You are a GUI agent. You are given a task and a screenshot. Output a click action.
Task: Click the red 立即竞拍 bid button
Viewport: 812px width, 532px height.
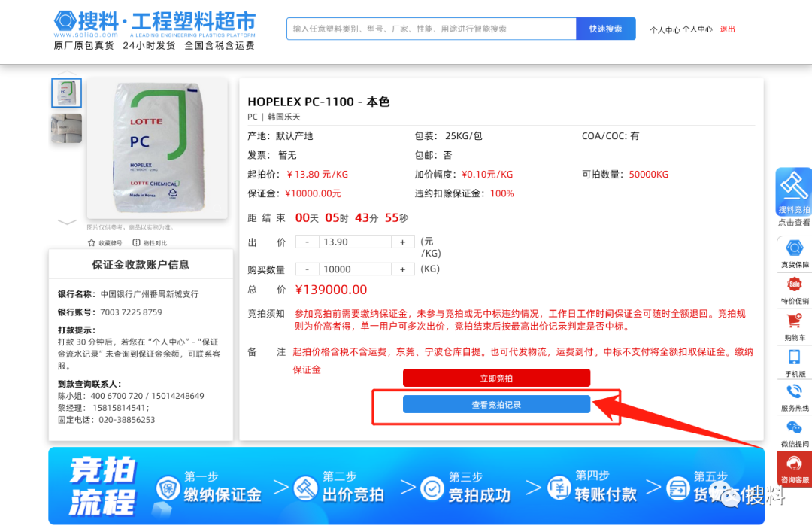(x=496, y=378)
